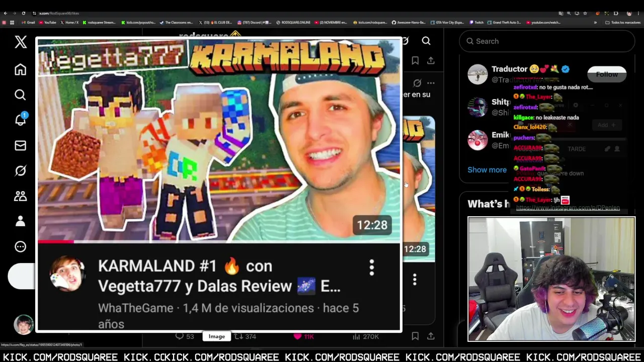Open the GTA Vice City bookmark
Image resolution: width=644 pixels, height=362 pixels.
(446, 23)
